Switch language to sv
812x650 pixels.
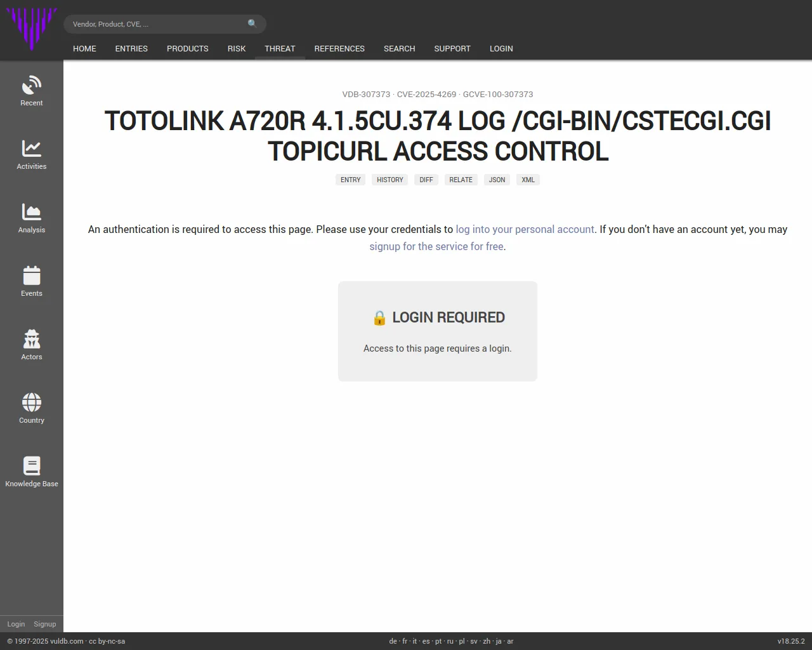474,641
